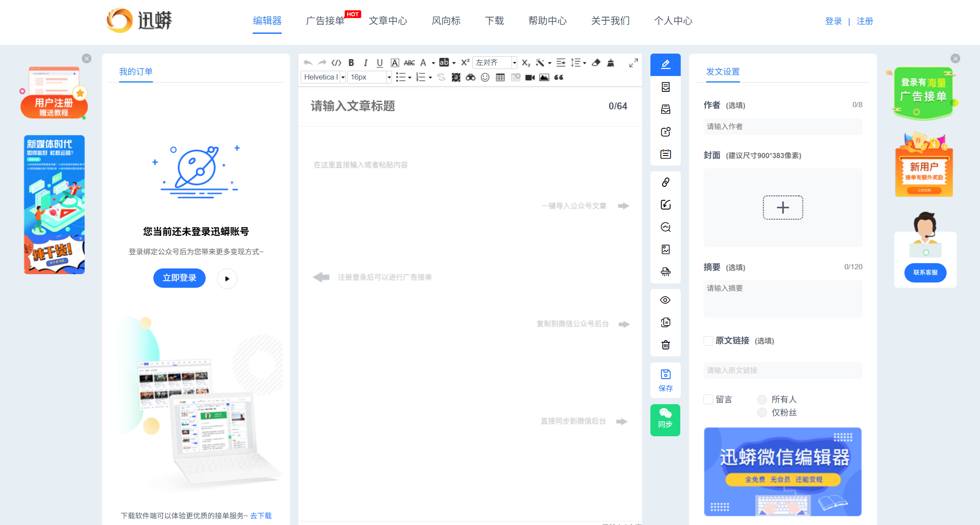Screen dimensions: 980x525
Task: Open HTML source code view
Action: coord(337,63)
